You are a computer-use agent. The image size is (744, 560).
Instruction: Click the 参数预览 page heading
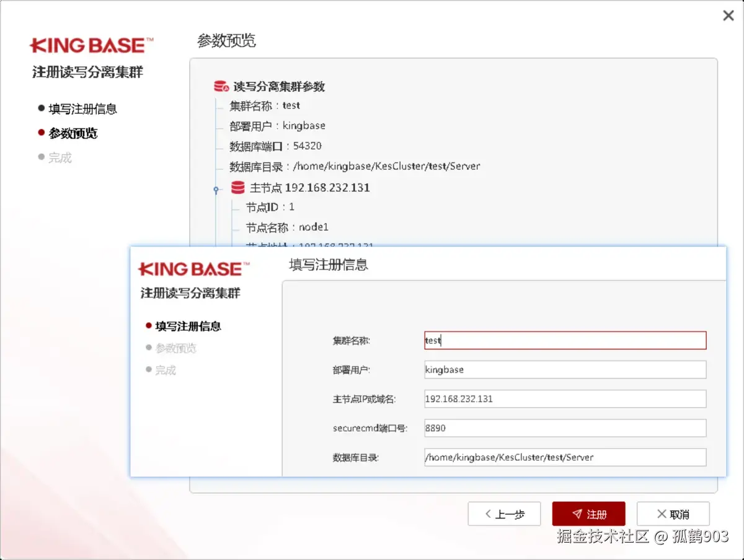point(226,41)
